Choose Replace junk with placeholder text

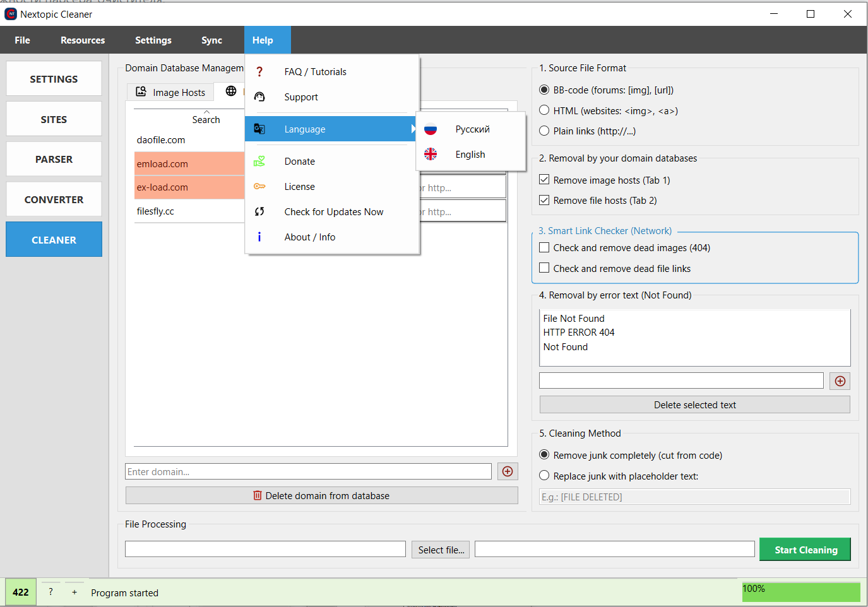tap(544, 476)
